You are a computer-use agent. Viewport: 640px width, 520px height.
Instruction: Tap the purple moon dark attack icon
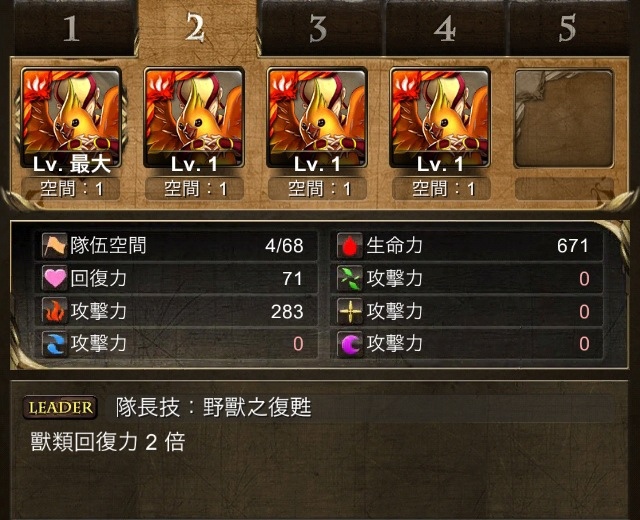click(350, 344)
